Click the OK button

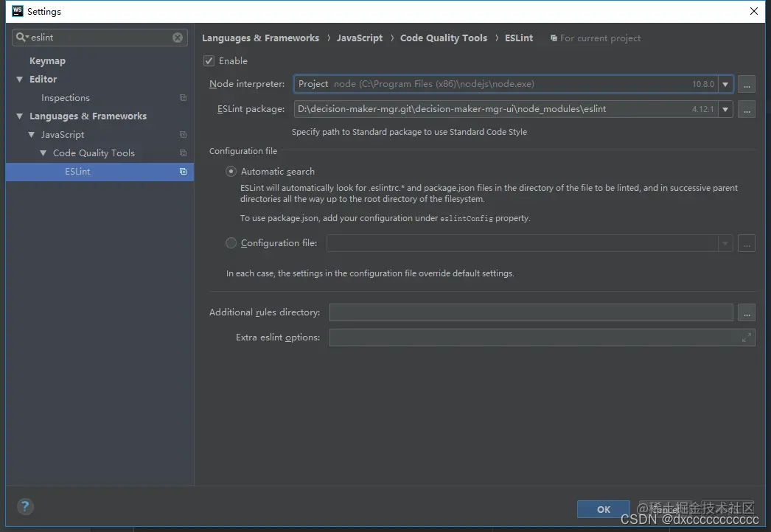pyautogui.click(x=604, y=509)
